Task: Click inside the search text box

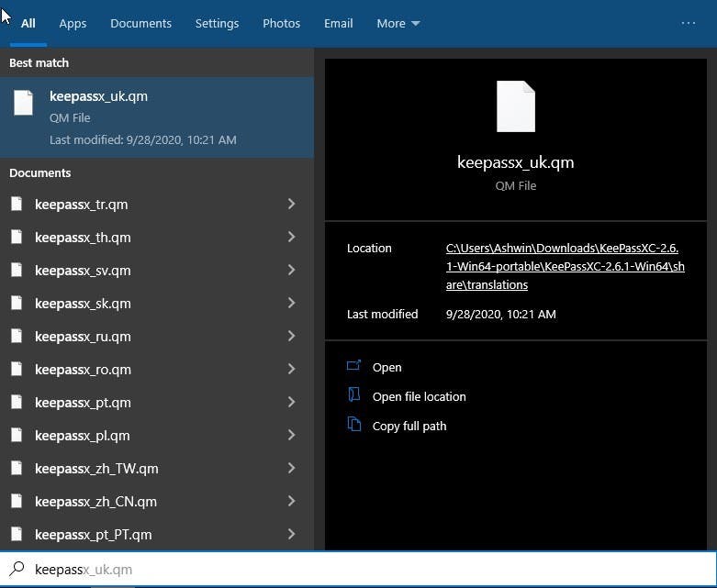Action: click(367, 570)
